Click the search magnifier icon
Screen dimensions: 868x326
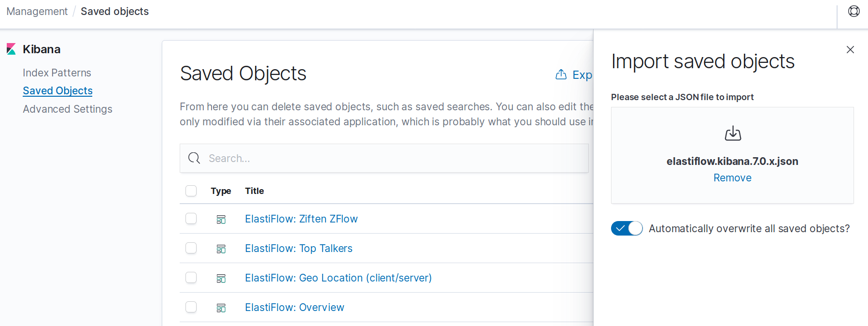[194, 158]
